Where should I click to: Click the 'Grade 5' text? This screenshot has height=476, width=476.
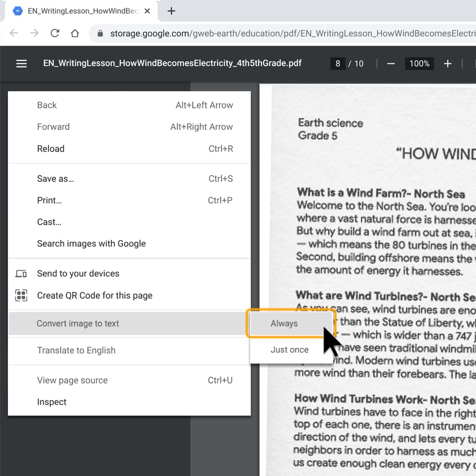pos(317,135)
